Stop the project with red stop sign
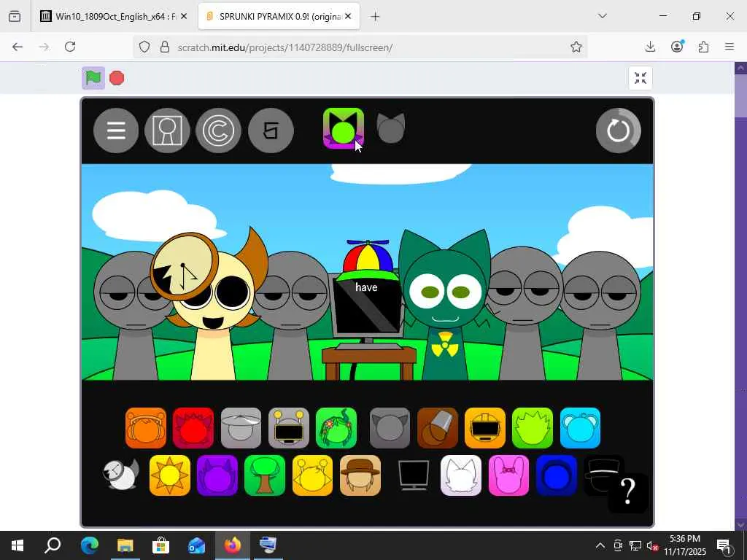747x560 pixels. [117, 77]
